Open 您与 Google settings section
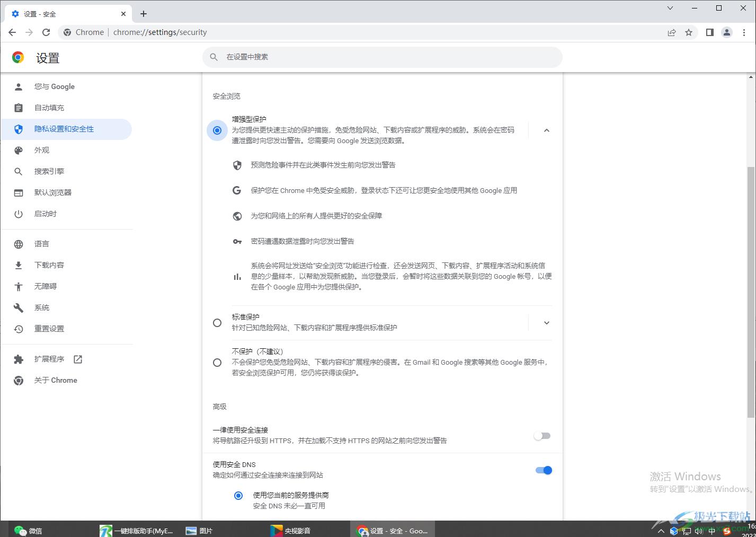The image size is (756, 537). point(66,86)
